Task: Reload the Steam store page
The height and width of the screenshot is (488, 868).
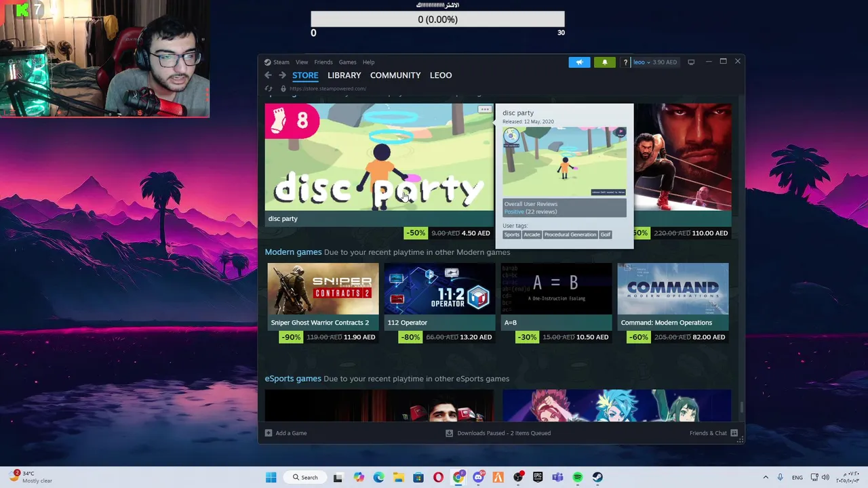Action: coord(269,89)
